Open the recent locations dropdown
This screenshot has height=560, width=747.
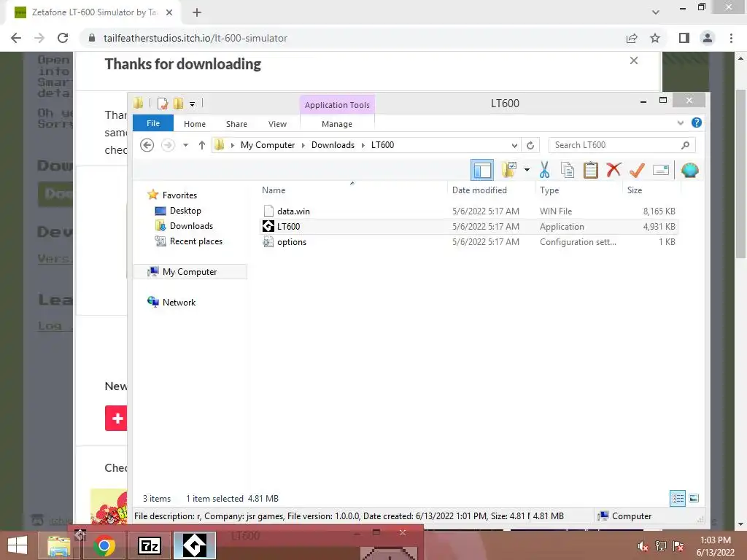(x=186, y=145)
